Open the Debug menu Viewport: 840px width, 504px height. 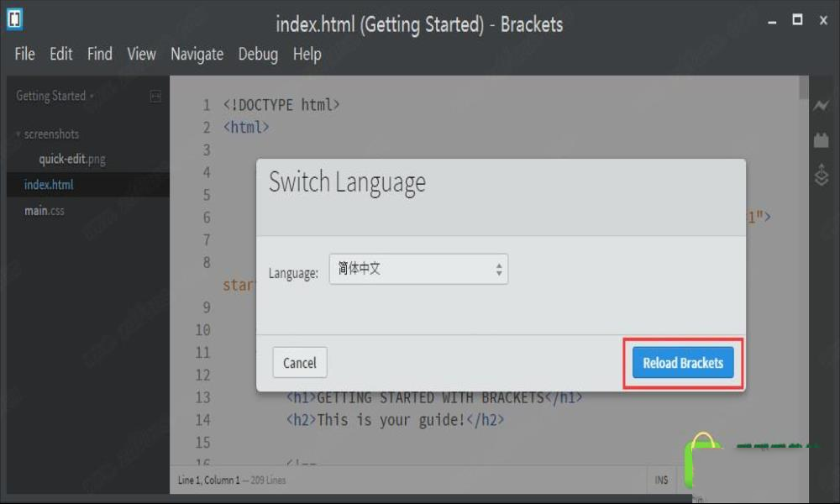(x=258, y=54)
